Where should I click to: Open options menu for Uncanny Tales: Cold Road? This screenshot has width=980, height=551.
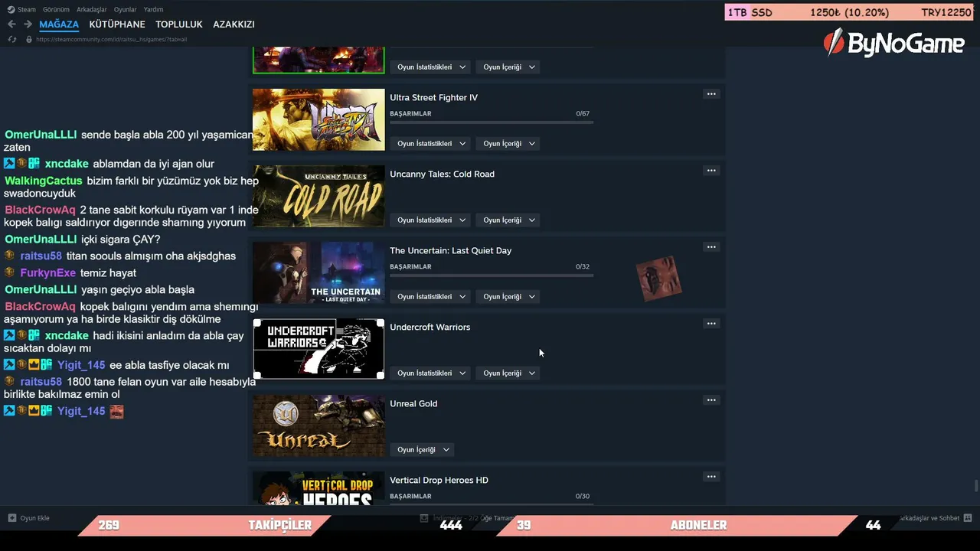(x=711, y=171)
